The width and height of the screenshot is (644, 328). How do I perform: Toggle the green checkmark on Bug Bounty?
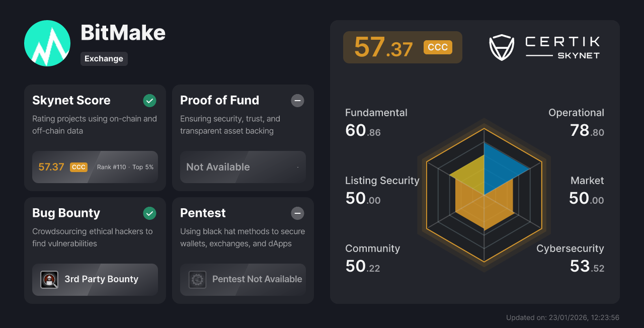pyautogui.click(x=149, y=213)
